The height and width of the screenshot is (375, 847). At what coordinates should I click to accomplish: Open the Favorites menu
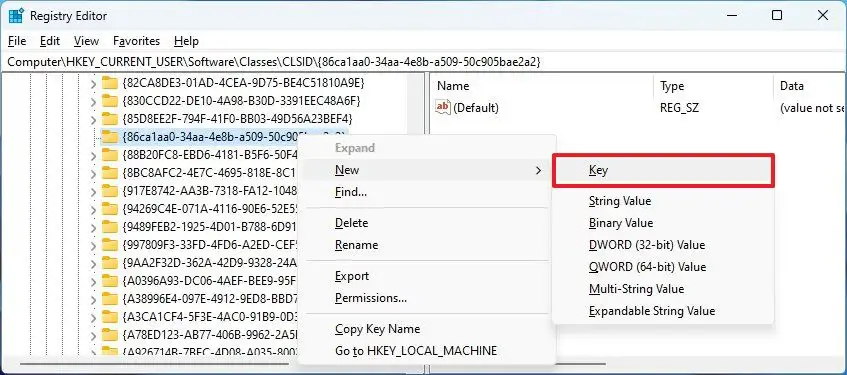(x=137, y=41)
